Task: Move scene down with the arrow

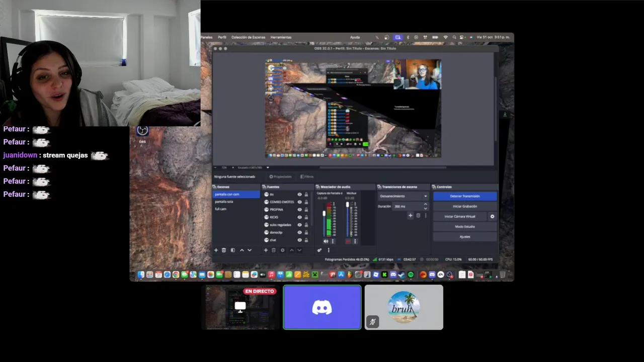Action: tap(250, 250)
